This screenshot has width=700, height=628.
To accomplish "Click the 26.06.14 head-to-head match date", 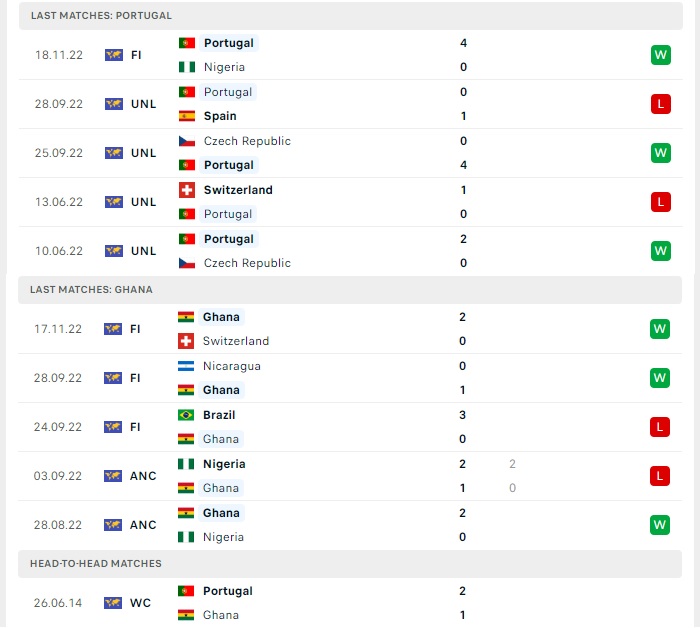I will click(59, 603).
